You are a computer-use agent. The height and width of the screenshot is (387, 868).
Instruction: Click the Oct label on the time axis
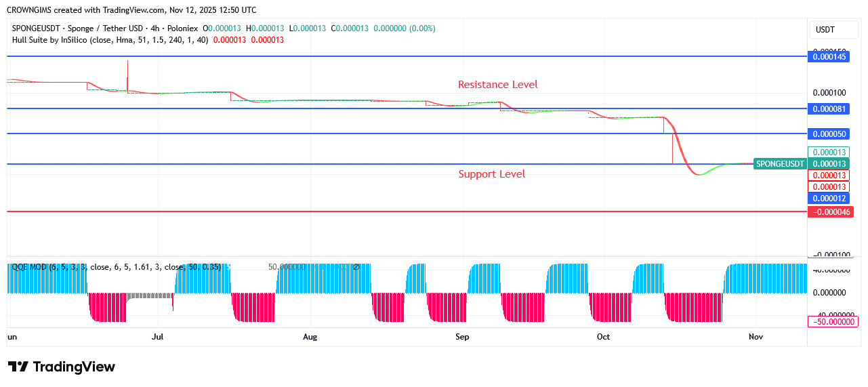603,336
